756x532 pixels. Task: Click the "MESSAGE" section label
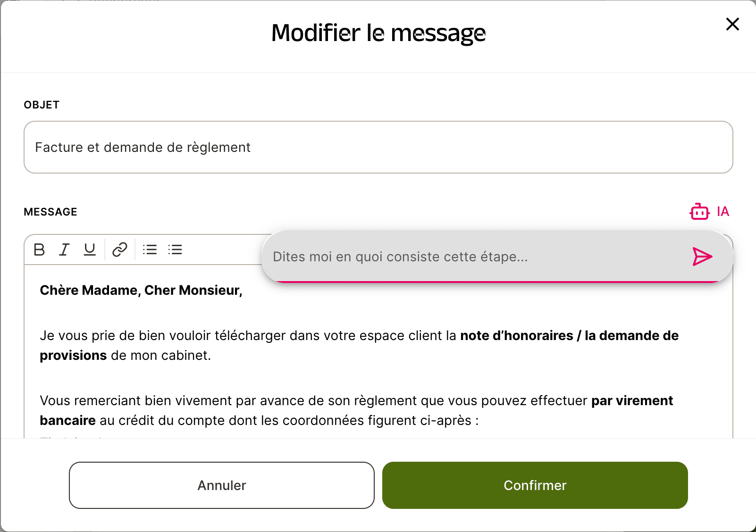pyautogui.click(x=50, y=212)
